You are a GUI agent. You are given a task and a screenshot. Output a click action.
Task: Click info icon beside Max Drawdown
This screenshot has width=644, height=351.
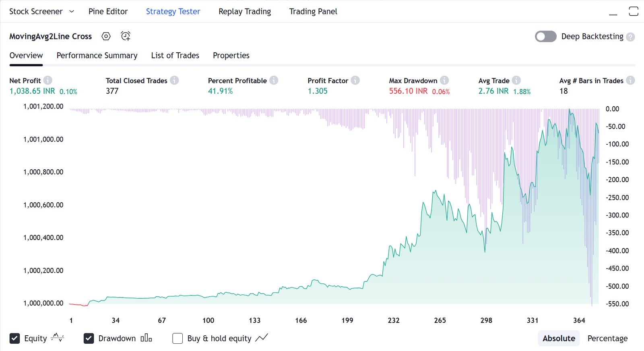[444, 80]
